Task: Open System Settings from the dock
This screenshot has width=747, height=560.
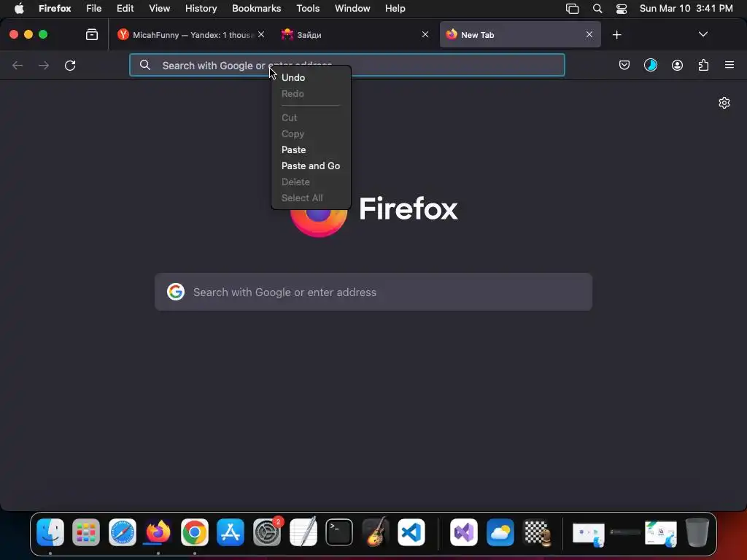Action: pos(267,532)
